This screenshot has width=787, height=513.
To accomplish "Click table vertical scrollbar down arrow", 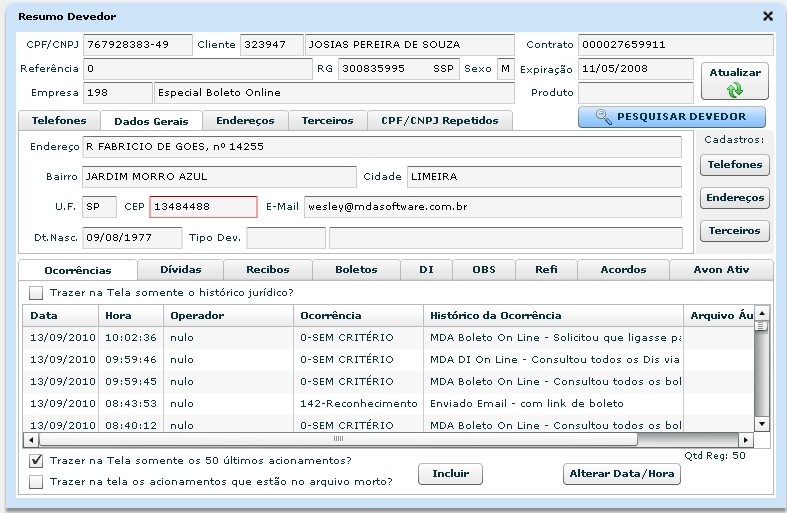I will (x=762, y=424).
